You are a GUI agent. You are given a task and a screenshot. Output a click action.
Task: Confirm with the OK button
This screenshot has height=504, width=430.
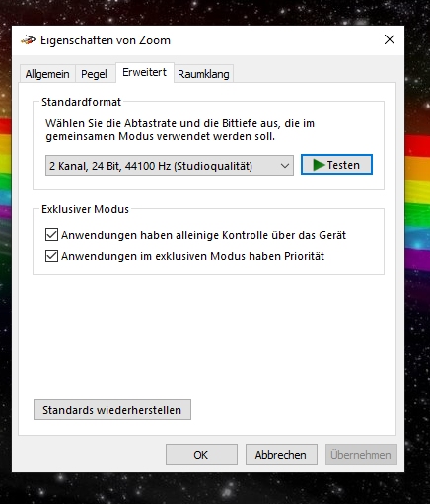tap(201, 455)
